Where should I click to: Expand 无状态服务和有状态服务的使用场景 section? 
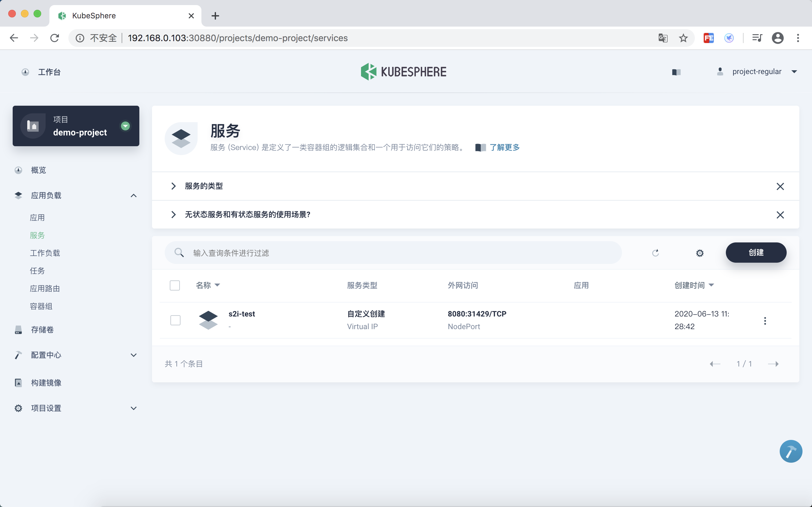click(x=174, y=215)
